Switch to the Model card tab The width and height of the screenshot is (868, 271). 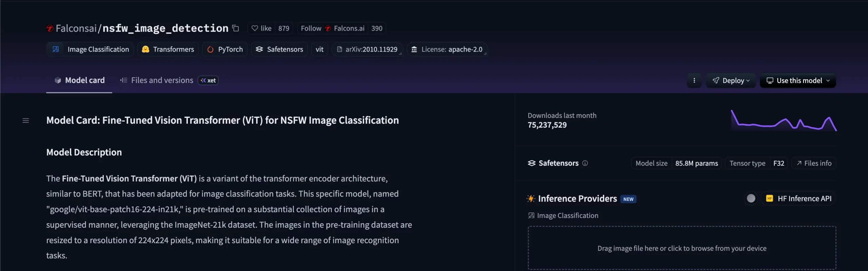click(79, 80)
